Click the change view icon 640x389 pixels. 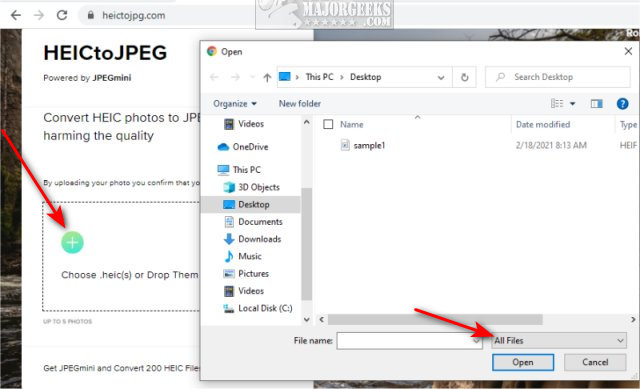pyautogui.click(x=557, y=104)
